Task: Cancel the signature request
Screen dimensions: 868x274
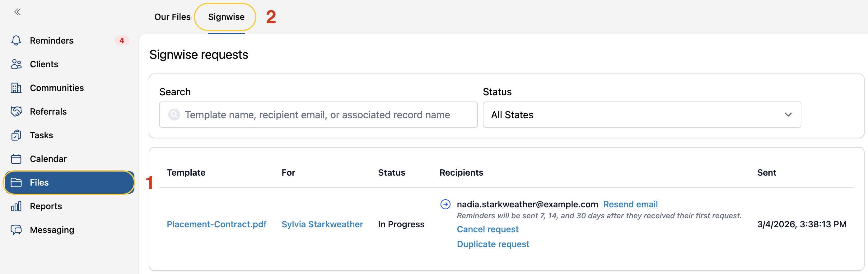Action: (x=487, y=229)
